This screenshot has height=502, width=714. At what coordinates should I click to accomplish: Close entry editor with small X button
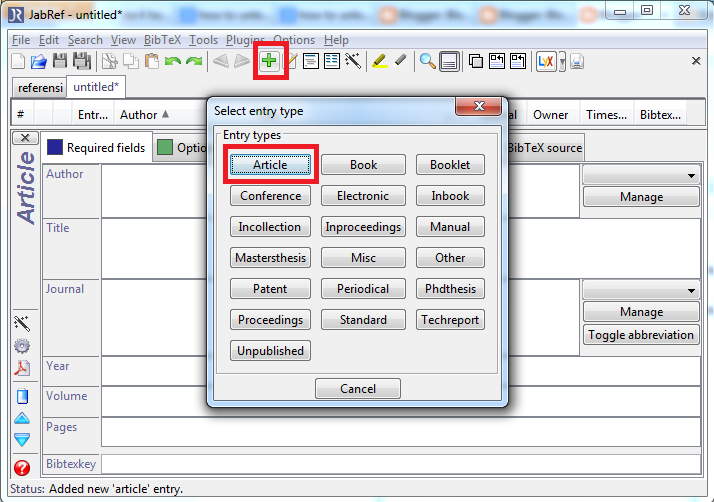click(25, 138)
